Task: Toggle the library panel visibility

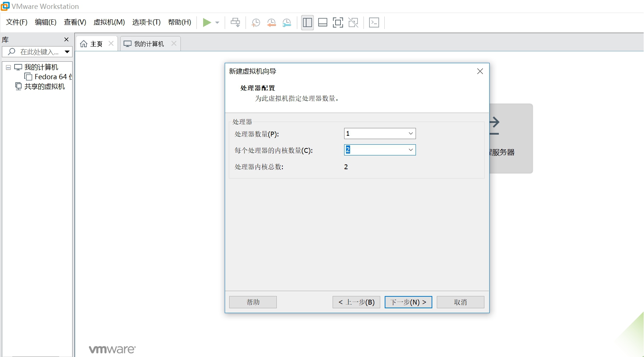Action: pyautogui.click(x=307, y=22)
